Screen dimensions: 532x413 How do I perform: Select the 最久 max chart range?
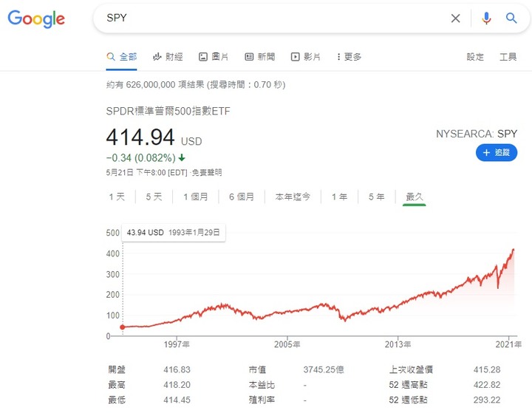[x=415, y=197]
